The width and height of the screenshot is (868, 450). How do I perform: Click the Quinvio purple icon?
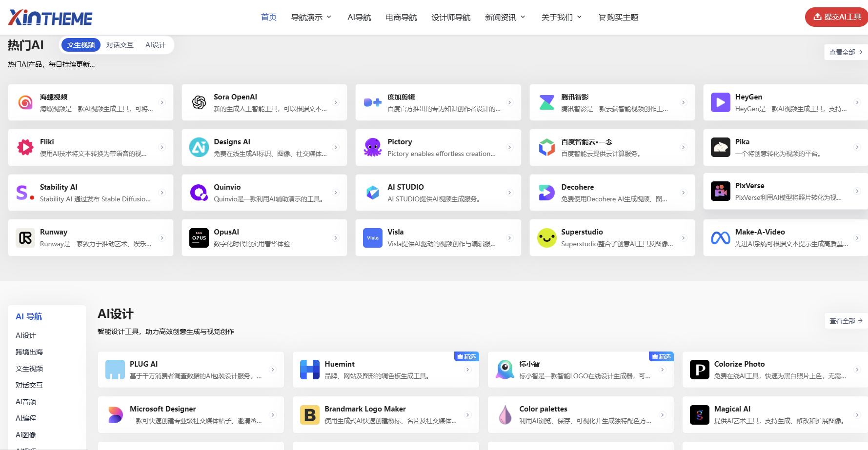[x=199, y=193]
